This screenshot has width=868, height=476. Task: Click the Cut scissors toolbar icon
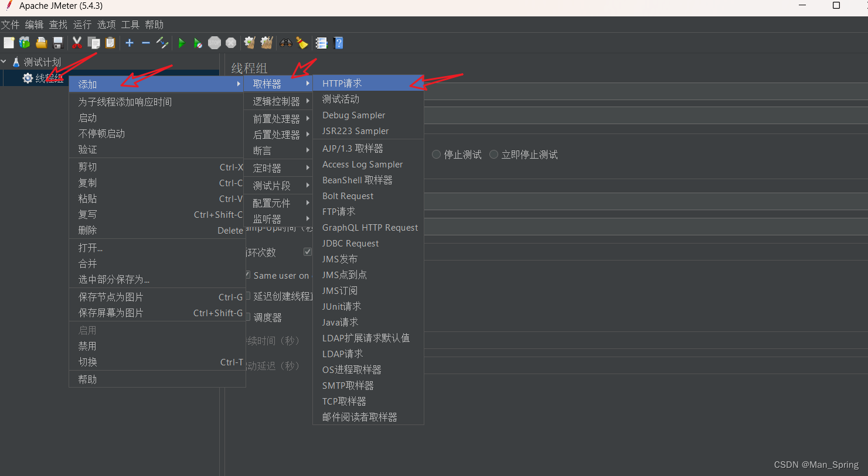(x=77, y=43)
